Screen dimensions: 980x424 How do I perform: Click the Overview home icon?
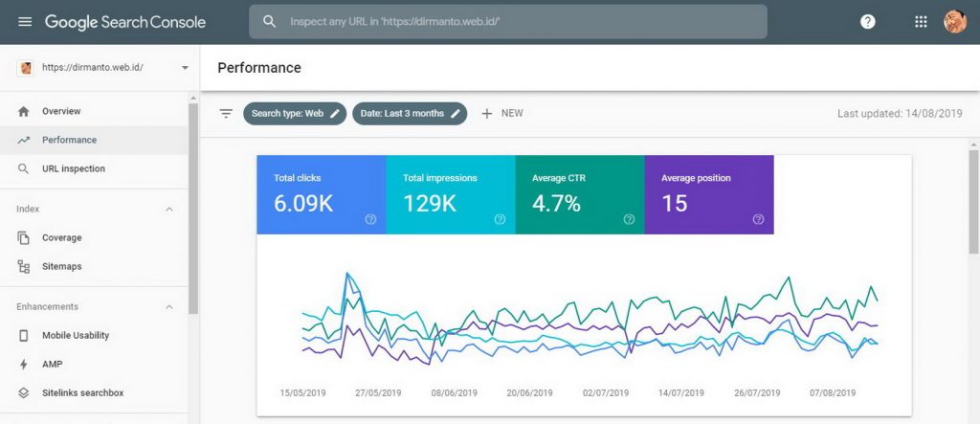[24, 111]
